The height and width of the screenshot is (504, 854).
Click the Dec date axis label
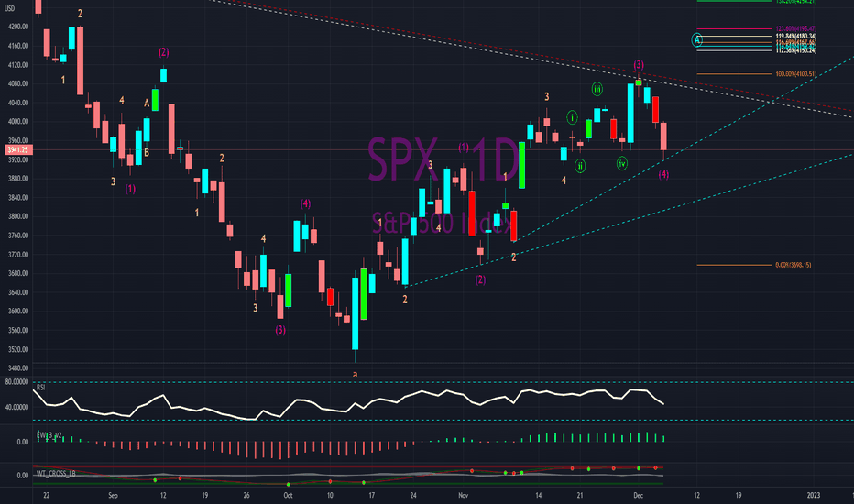click(639, 495)
